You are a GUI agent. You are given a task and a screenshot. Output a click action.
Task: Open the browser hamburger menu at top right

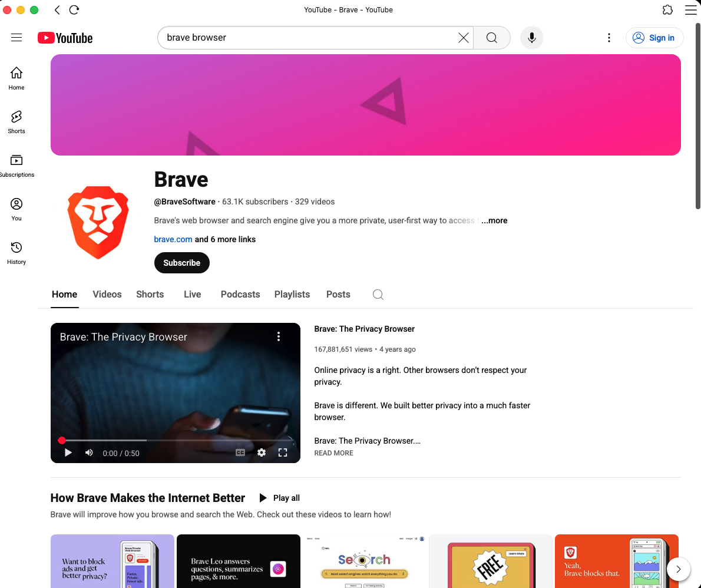pyautogui.click(x=691, y=10)
